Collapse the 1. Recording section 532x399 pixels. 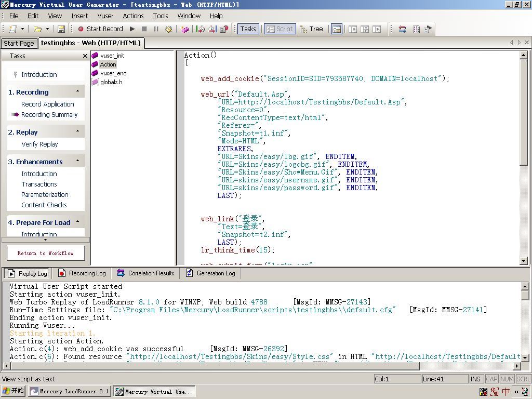click(78, 91)
